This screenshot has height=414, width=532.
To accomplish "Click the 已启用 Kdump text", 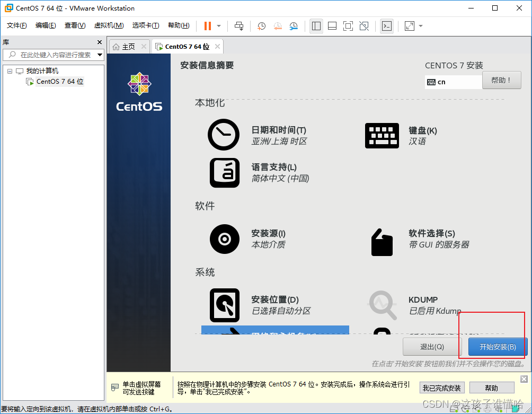I will 435,311.
